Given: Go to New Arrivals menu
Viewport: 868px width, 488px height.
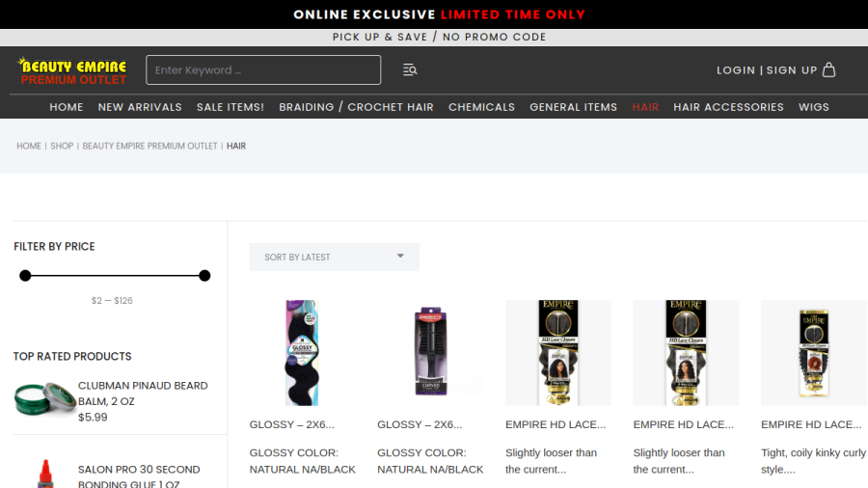Looking at the screenshot, I should [x=140, y=107].
